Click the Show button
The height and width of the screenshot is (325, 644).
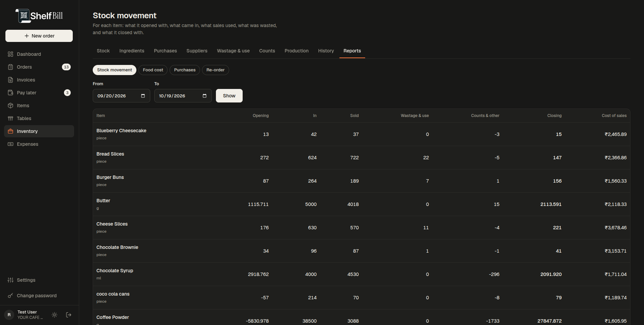229,96
